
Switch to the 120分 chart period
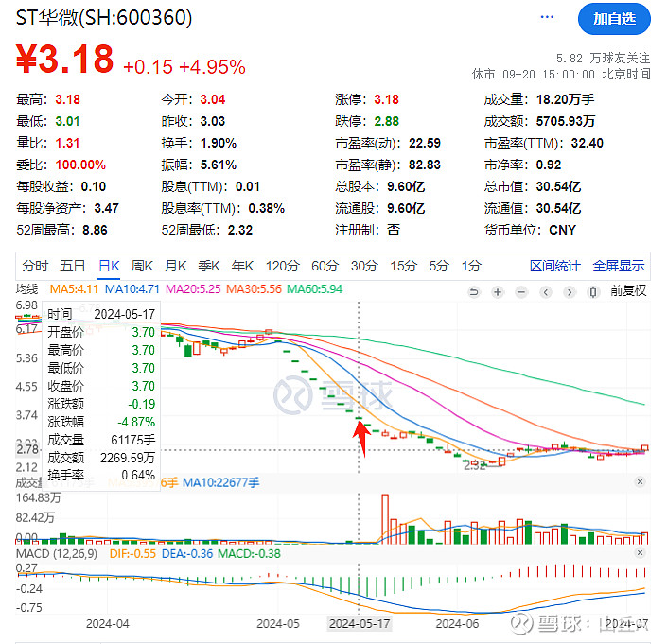[283, 266]
